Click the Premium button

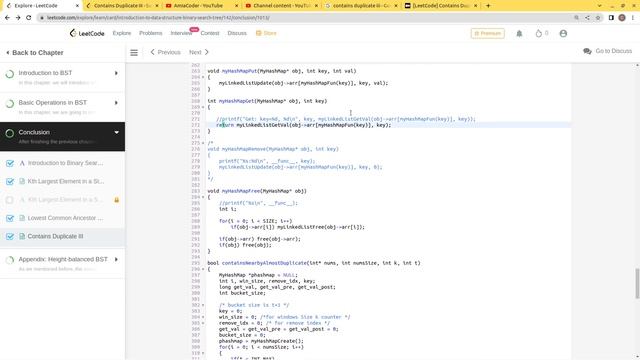[488, 33]
